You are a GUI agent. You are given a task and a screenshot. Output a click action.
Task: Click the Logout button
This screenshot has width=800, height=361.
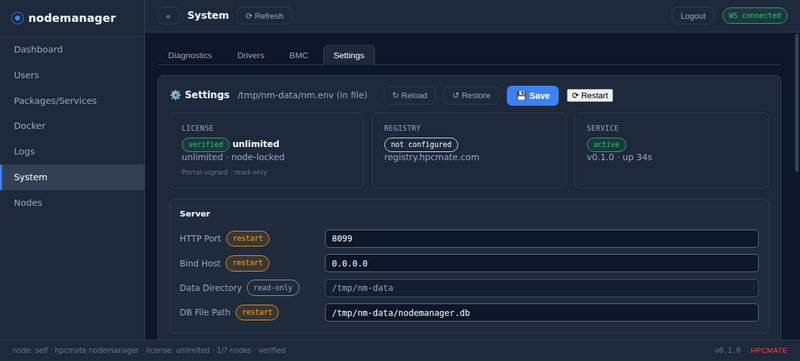tap(693, 16)
